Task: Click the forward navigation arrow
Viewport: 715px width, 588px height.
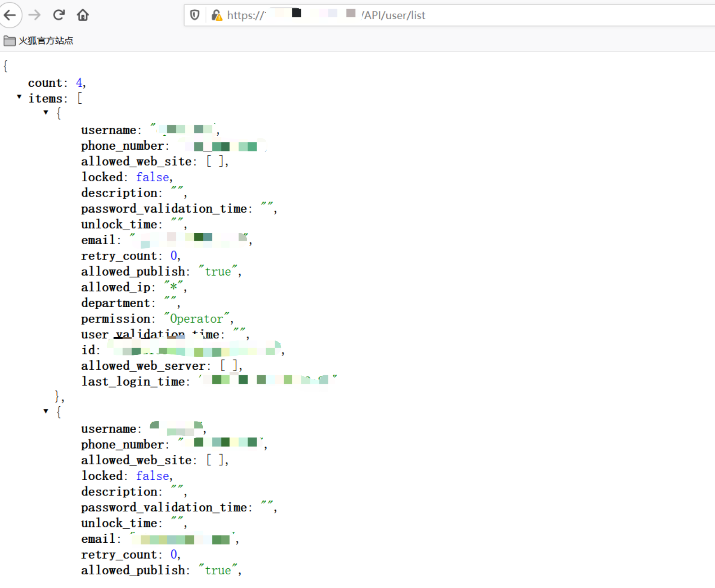Action: [x=35, y=15]
